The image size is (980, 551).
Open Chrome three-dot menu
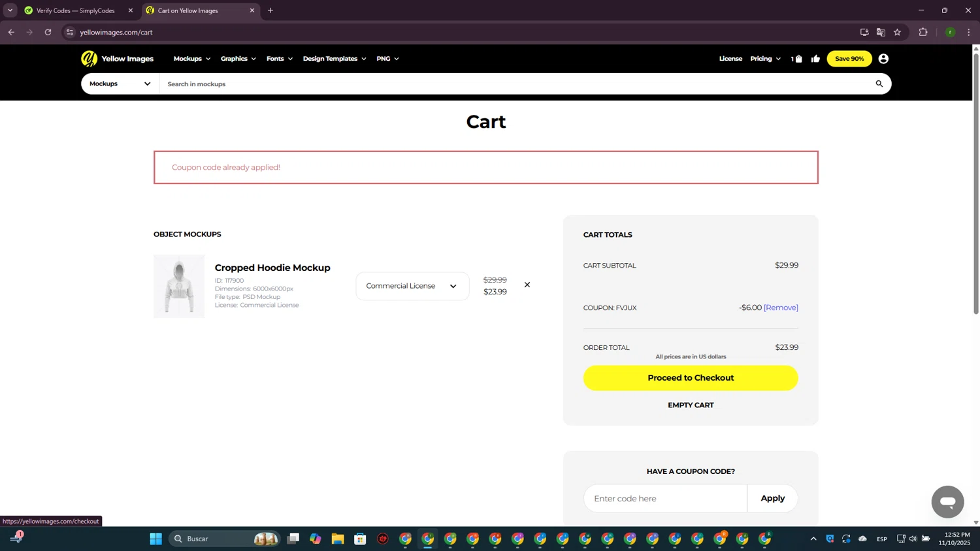(x=969, y=32)
